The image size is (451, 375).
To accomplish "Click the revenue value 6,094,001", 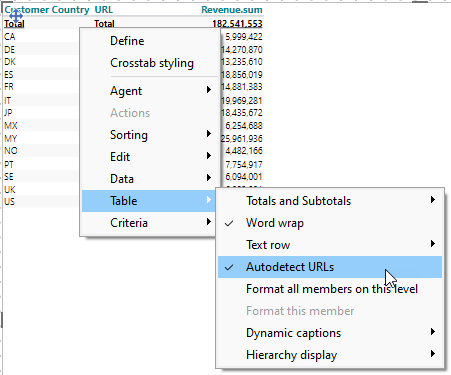I will click(x=244, y=177).
